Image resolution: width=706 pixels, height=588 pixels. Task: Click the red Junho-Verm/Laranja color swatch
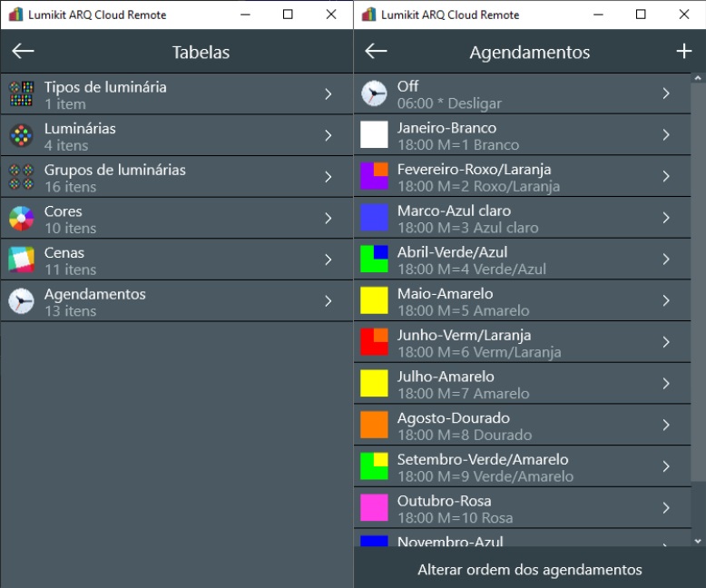point(374,342)
